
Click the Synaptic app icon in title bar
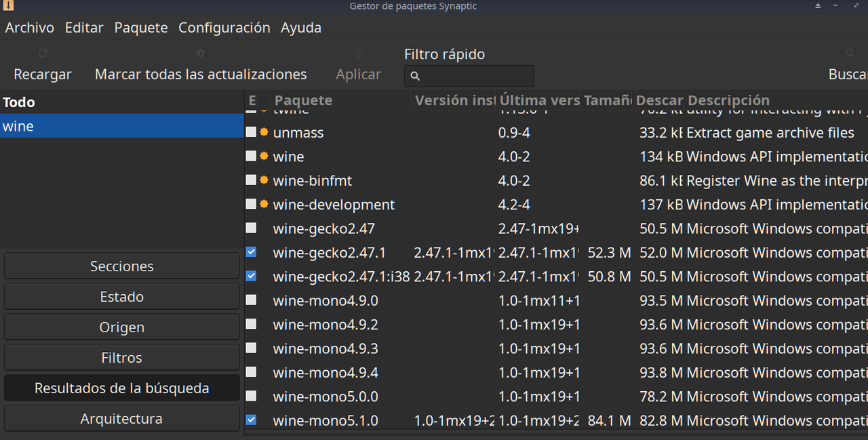click(x=7, y=6)
